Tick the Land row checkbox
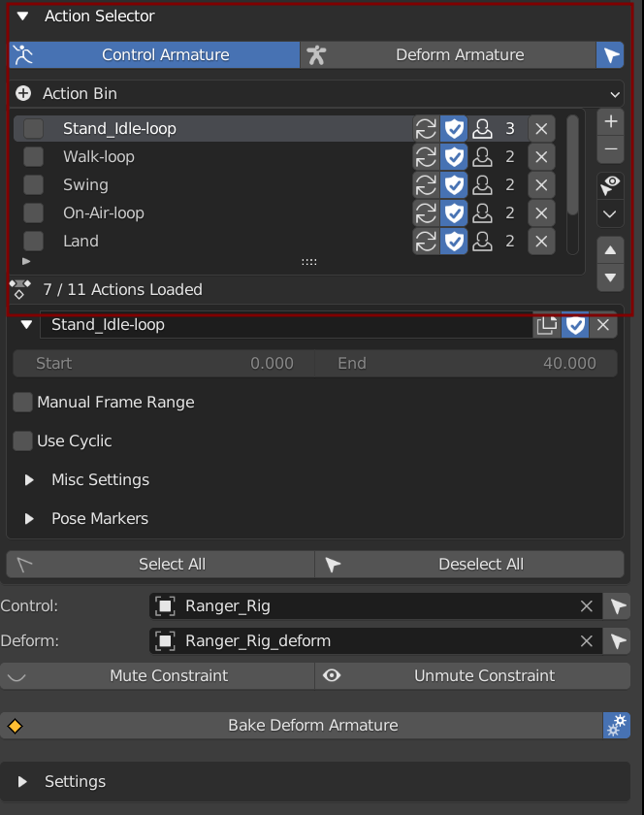This screenshot has height=815, width=644. pyautogui.click(x=34, y=241)
